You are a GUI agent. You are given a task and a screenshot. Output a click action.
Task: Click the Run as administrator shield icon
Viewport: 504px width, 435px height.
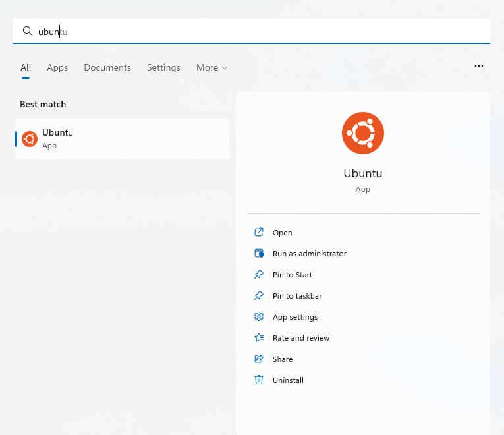259,254
